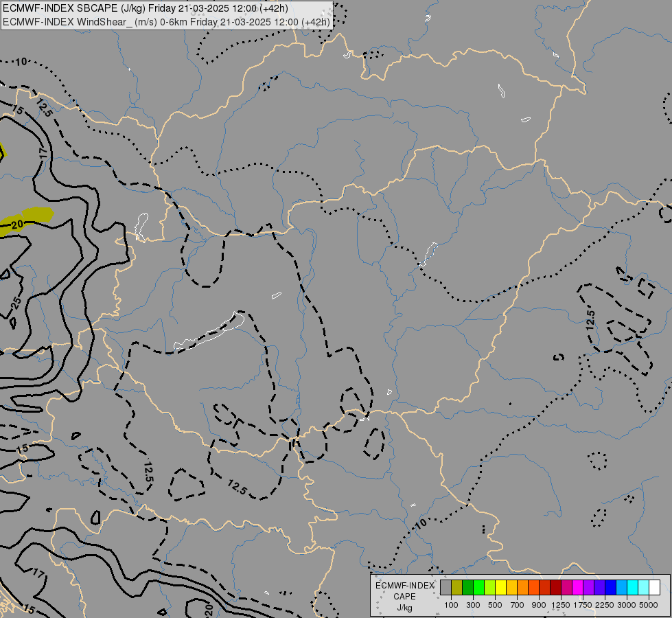
Task: Click the "20" label on the olive CAPE patch
Action: [x=17, y=225]
